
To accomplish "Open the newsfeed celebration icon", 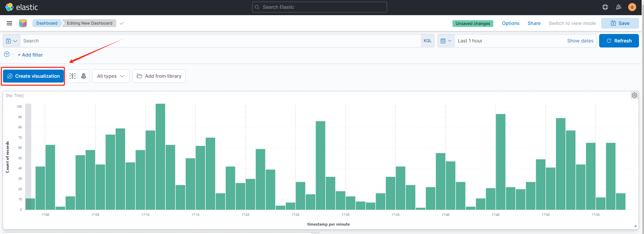I will (619, 7).
